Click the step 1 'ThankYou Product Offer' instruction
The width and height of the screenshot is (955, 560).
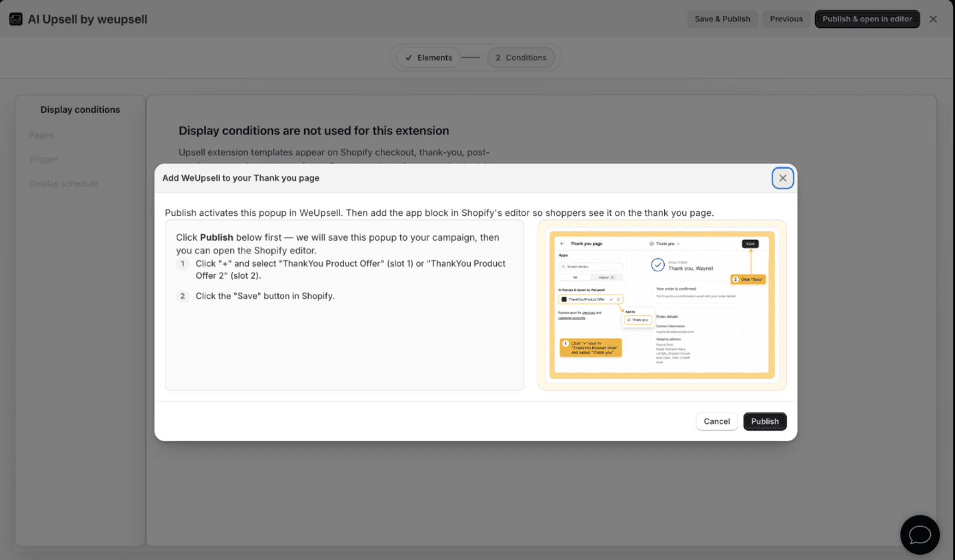[x=350, y=269]
